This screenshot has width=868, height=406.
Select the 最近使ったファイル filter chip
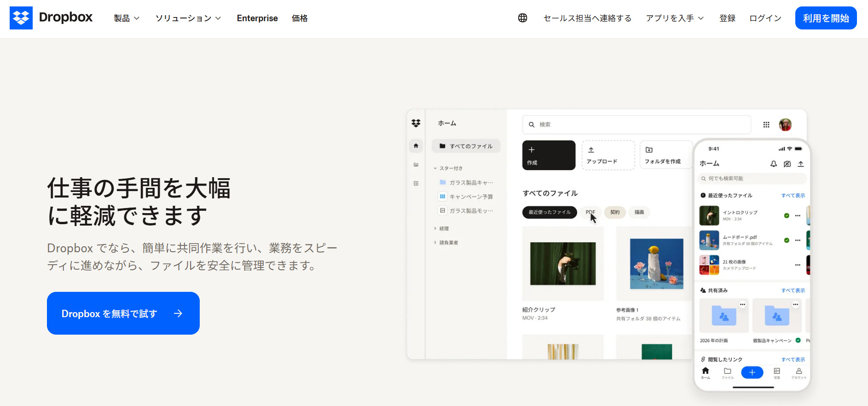coord(550,212)
